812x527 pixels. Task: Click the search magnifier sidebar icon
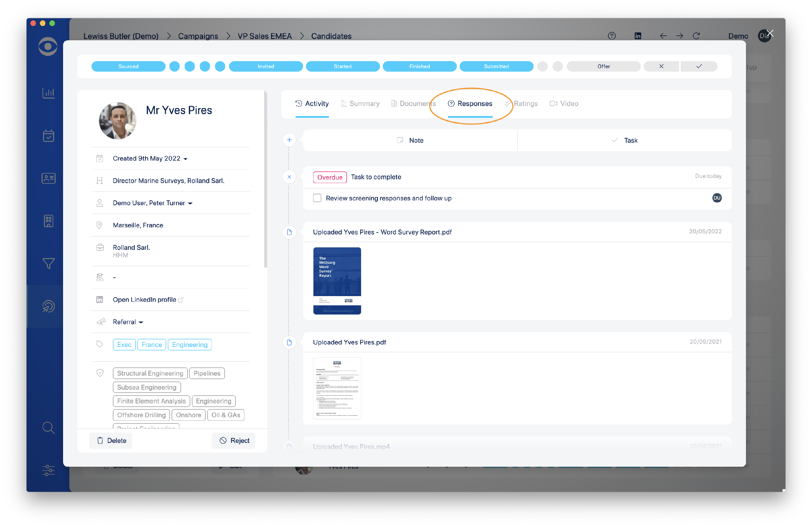click(x=48, y=427)
